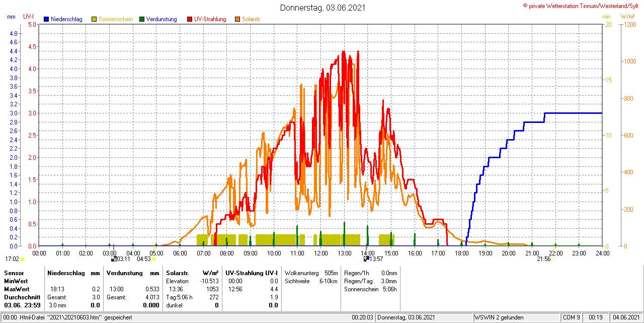Select the Sonnenschein legend label

[x=116, y=19]
